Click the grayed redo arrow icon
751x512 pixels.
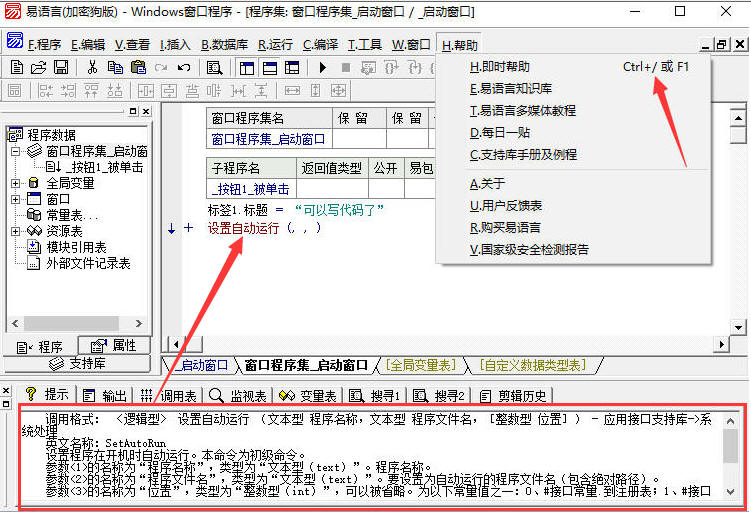(161, 68)
